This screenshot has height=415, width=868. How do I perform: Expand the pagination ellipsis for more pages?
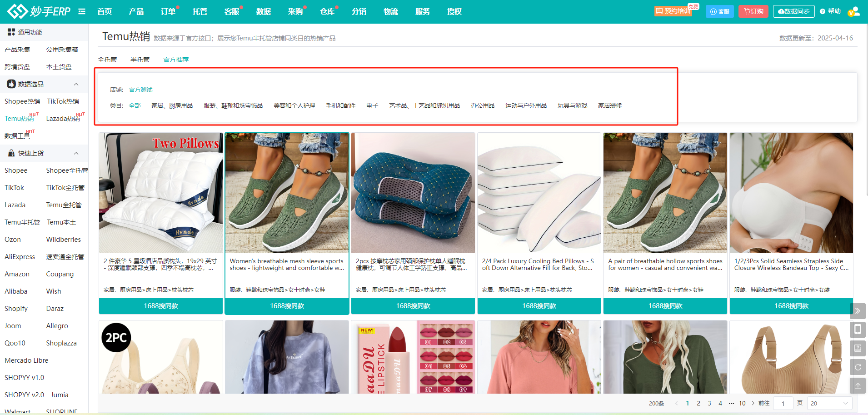(731, 403)
